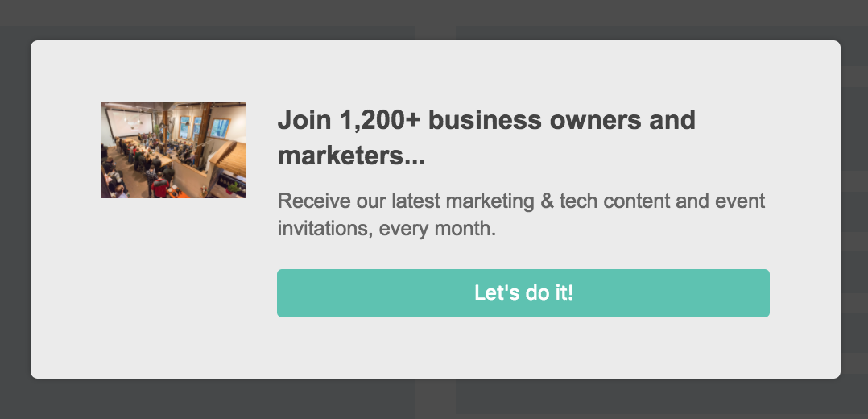Click the dark overlay above the popup
Image resolution: width=868 pixels, height=419 pixels.
point(435,19)
